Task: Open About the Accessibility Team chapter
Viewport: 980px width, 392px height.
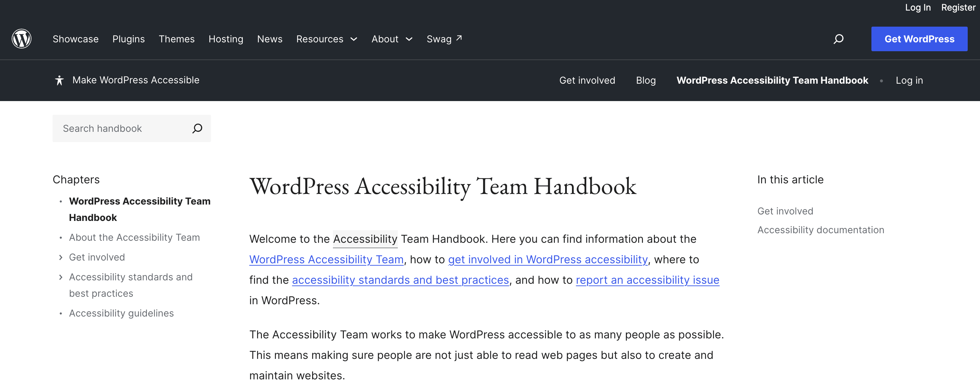Action: click(134, 237)
